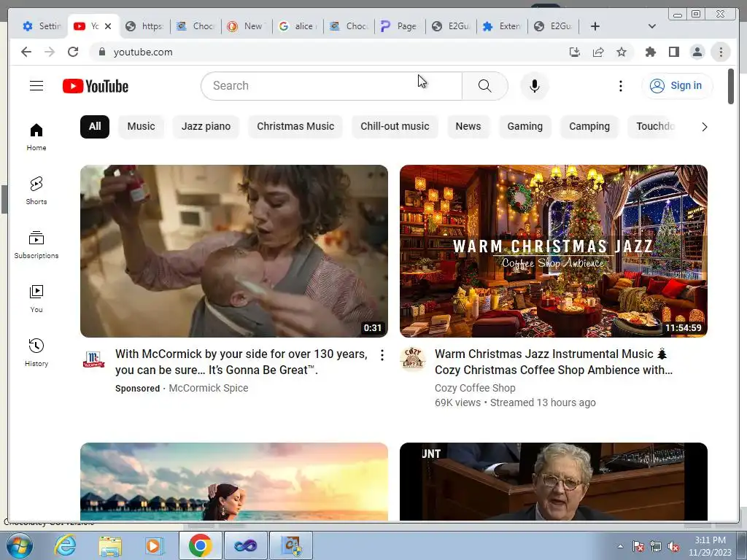Play the McCormick ad thumbnail
The width and height of the screenshot is (747, 560).
pos(234,251)
